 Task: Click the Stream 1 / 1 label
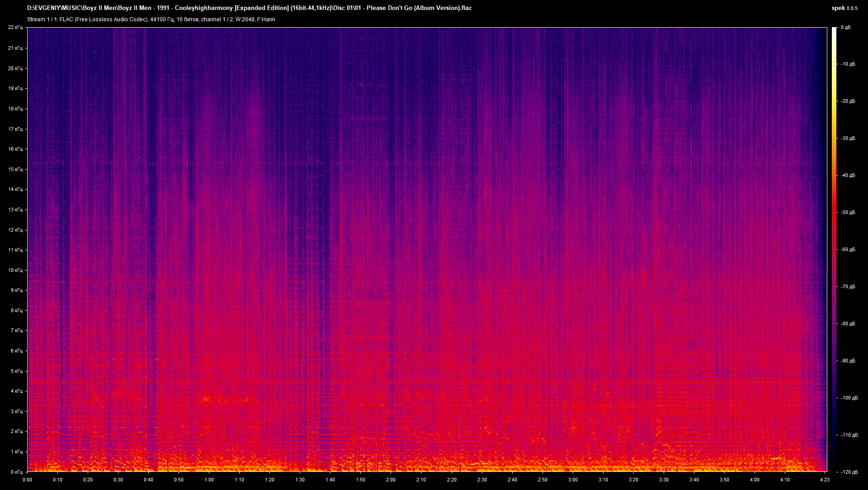point(42,19)
